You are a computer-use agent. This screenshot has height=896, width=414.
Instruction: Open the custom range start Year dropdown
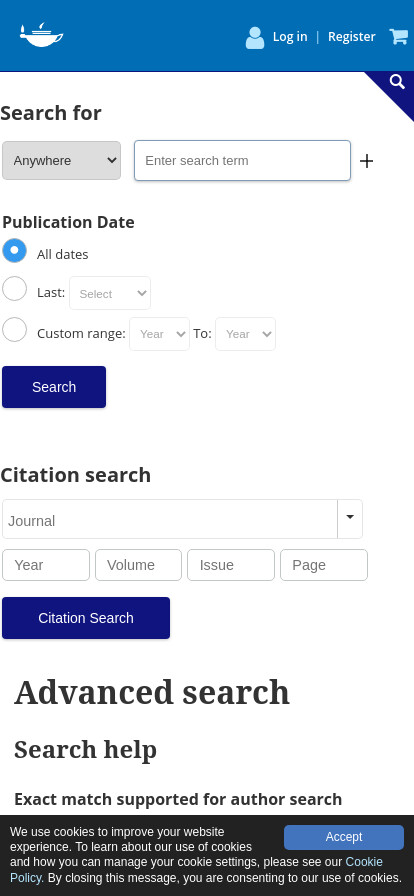(x=160, y=334)
